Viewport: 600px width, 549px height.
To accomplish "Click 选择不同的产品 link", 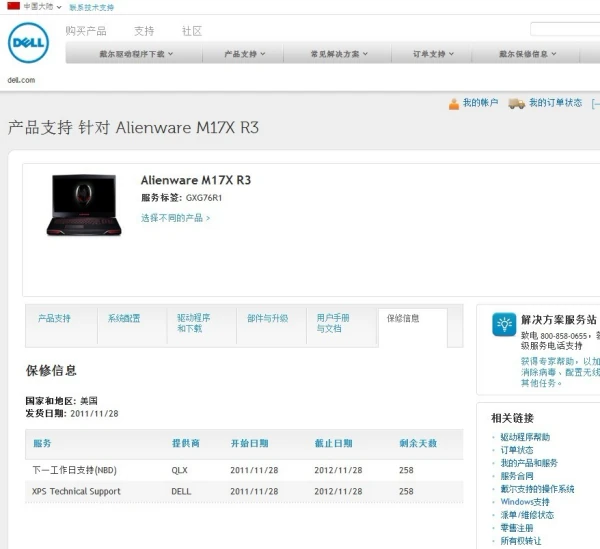I will pyautogui.click(x=176, y=218).
